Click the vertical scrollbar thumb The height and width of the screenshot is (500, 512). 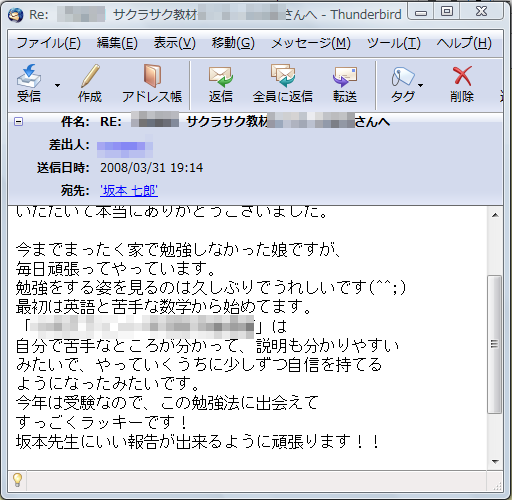click(x=495, y=344)
